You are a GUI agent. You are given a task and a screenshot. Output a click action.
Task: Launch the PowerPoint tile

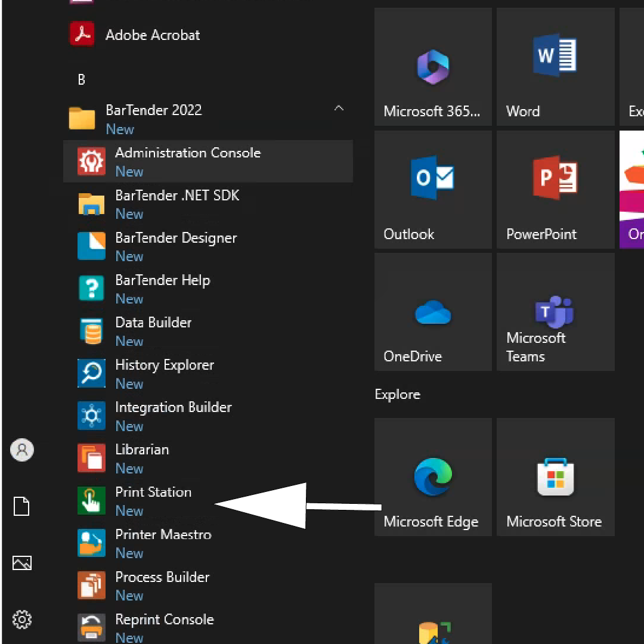point(555,190)
